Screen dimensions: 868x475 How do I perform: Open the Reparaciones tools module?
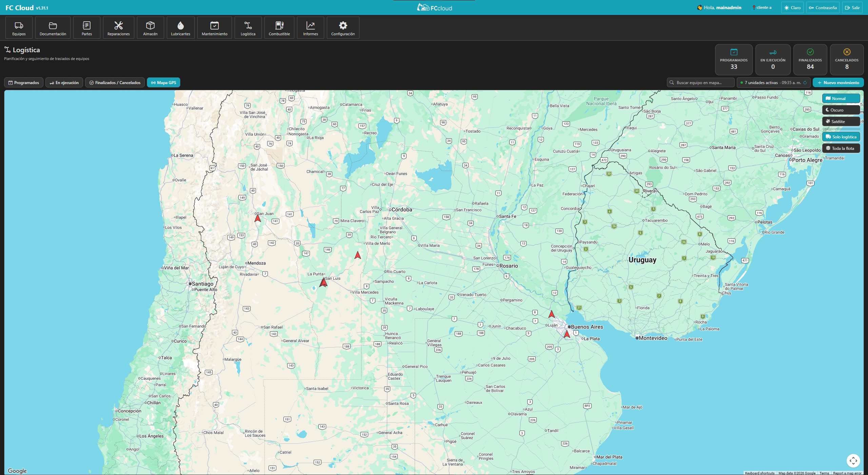point(119,28)
